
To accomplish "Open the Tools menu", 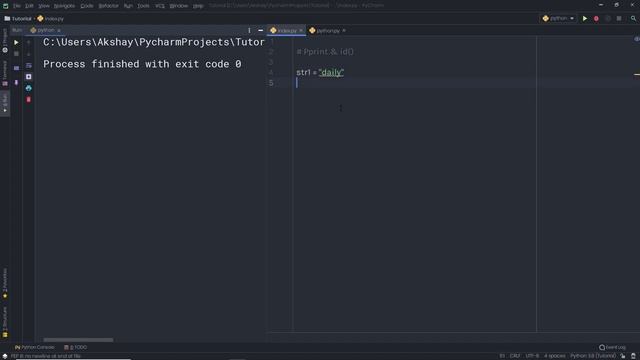I will coord(143,6).
